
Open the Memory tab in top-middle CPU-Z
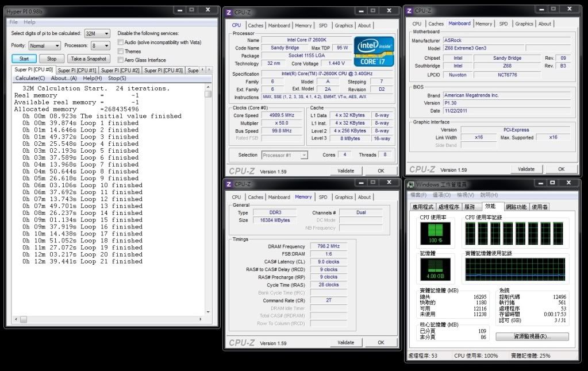303,25
